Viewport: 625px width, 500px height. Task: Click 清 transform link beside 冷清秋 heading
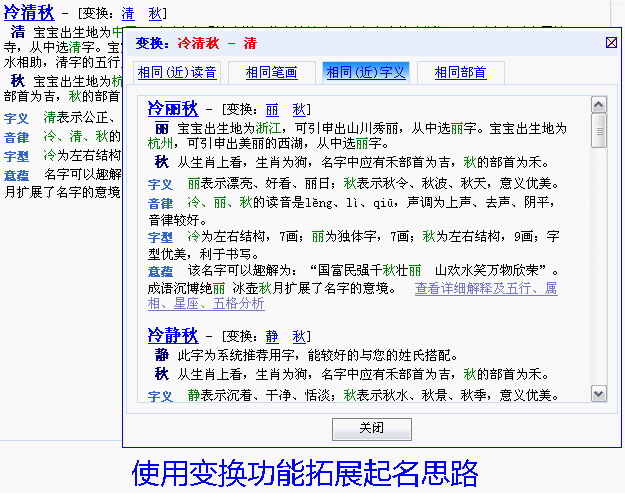pos(128,14)
